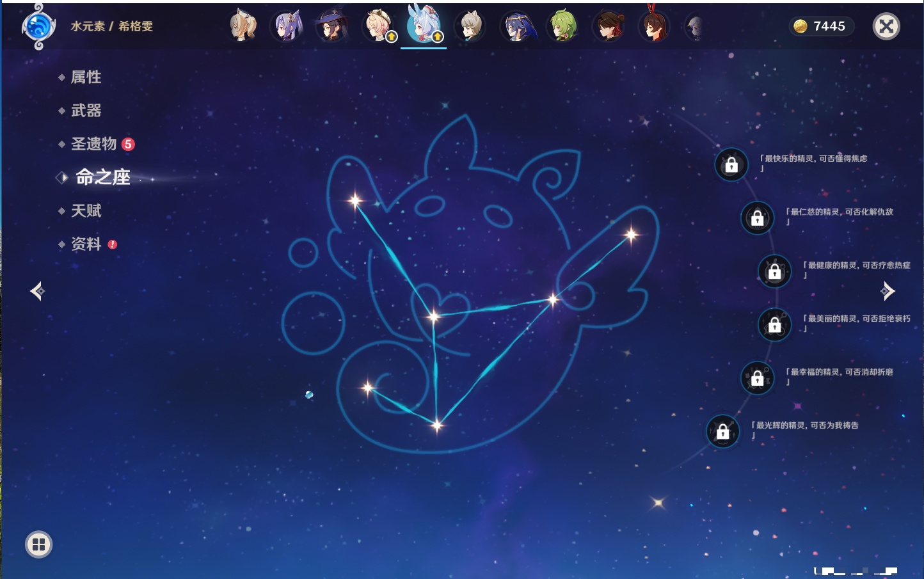Click the star at the constellation's wing tip
The image size is (924, 579).
[x=631, y=235]
